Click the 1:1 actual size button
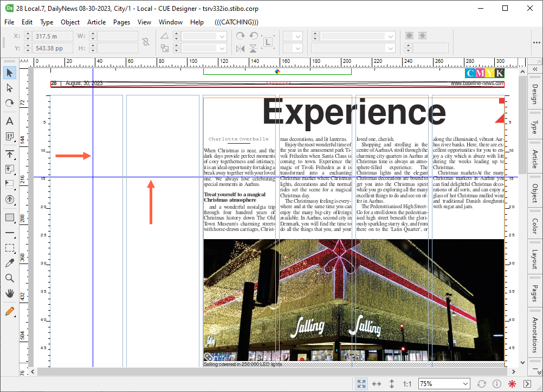543x392 pixels. (x=407, y=383)
